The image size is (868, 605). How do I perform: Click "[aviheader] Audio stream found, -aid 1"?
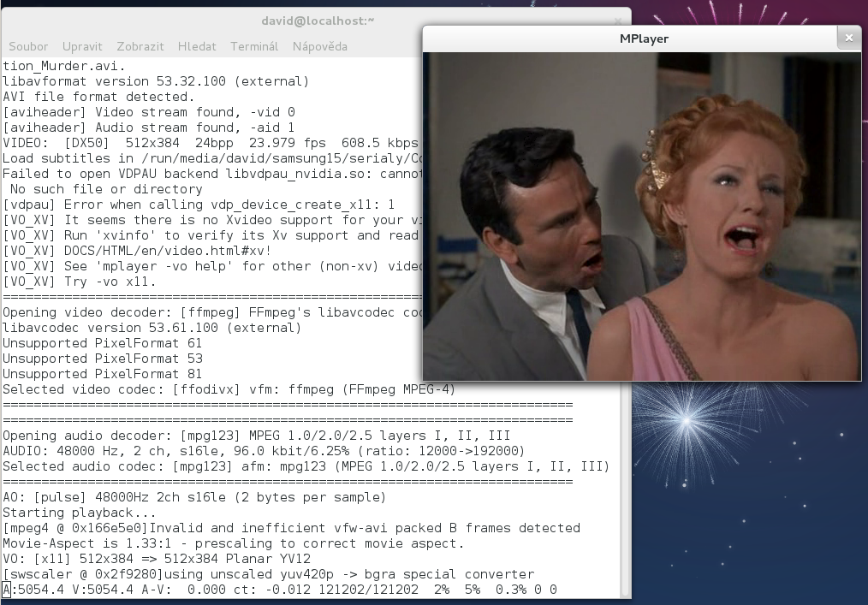pos(148,128)
